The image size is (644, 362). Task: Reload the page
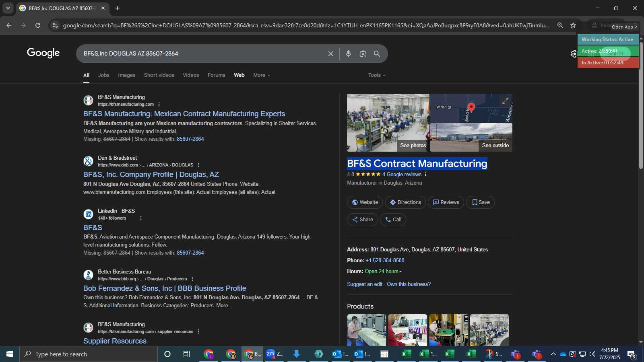38,25
